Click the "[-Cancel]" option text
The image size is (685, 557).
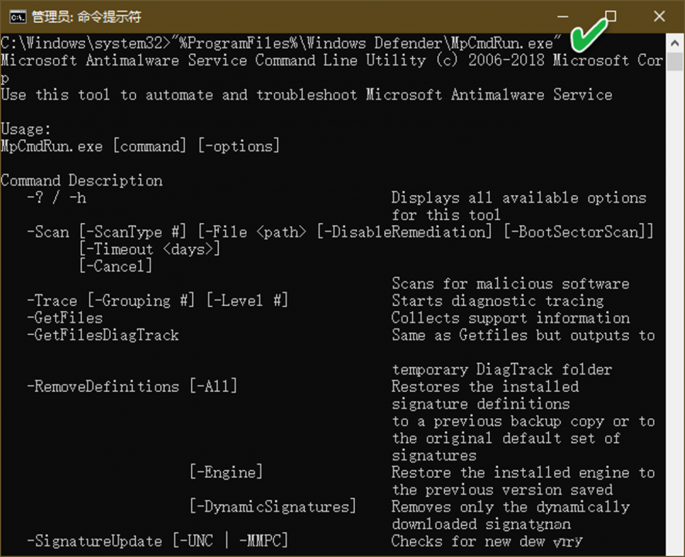coord(115,266)
